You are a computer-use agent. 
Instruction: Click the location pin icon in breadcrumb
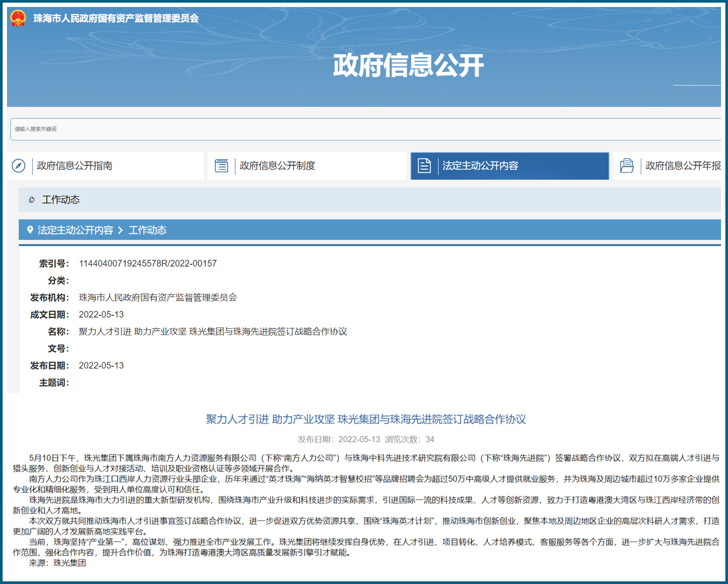point(30,230)
